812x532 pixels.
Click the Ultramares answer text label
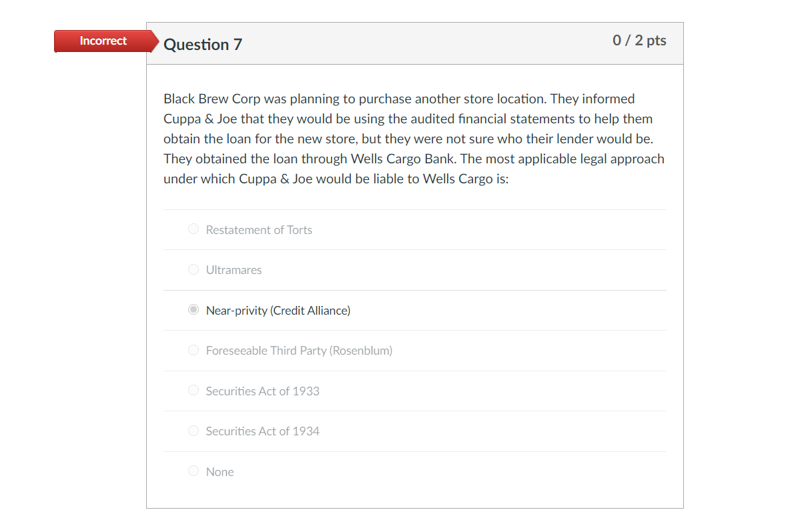point(234,269)
